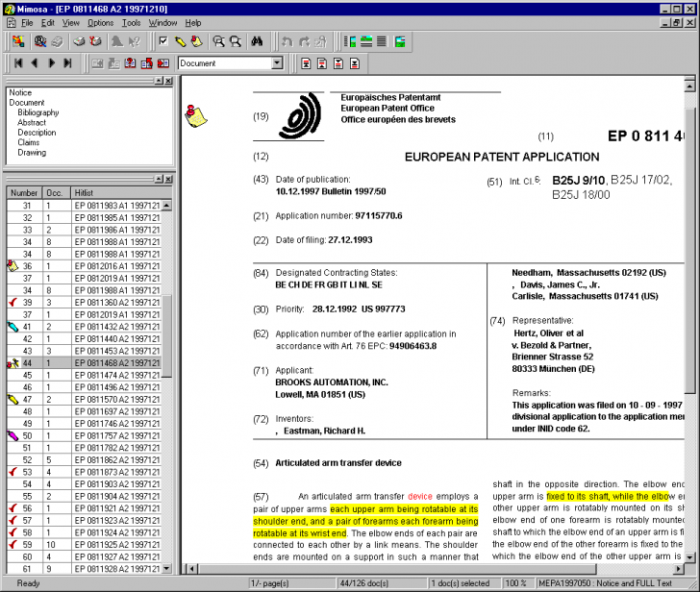Go to the next document
The width and height of the screenshot is (700, 592).
point(51,63)
